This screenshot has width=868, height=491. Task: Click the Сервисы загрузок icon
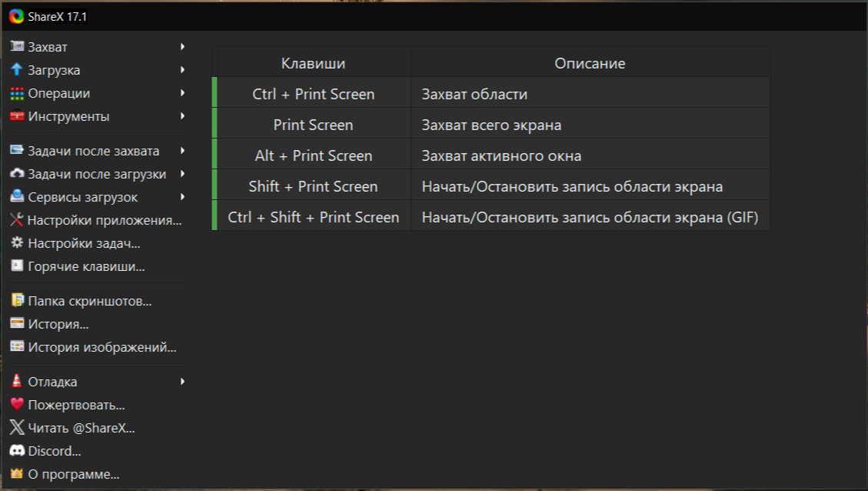[x=17, y=197]
